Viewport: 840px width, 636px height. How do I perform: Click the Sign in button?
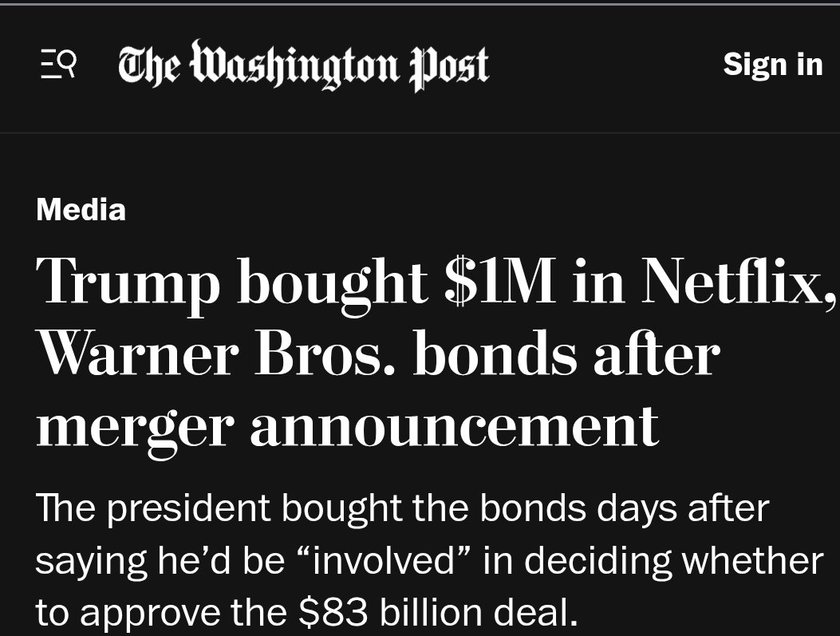[x=772, y=65]
